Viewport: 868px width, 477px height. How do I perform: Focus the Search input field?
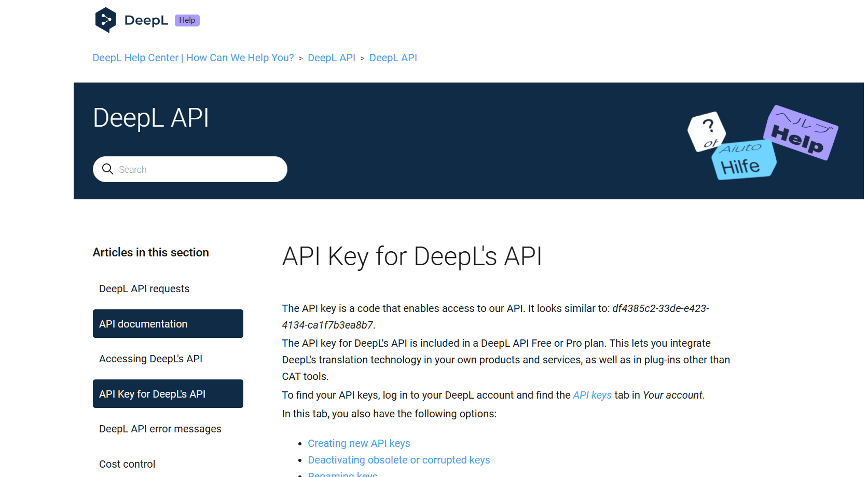[x=190, y=169]
